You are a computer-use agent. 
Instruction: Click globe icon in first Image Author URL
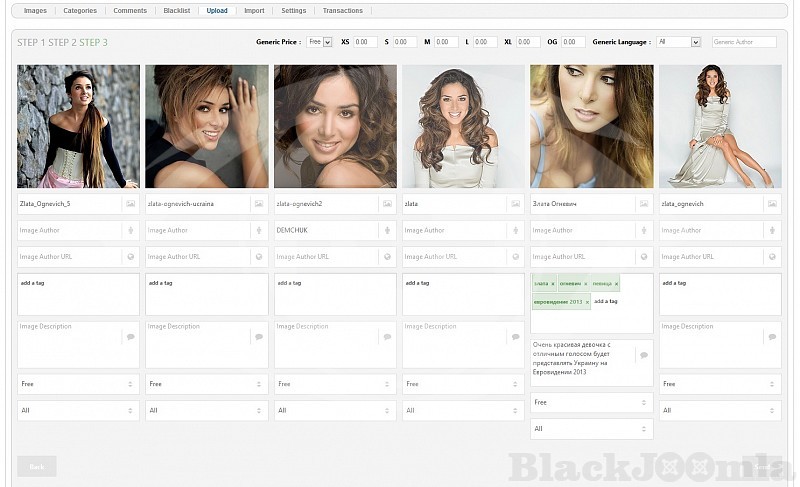[130, 257]
